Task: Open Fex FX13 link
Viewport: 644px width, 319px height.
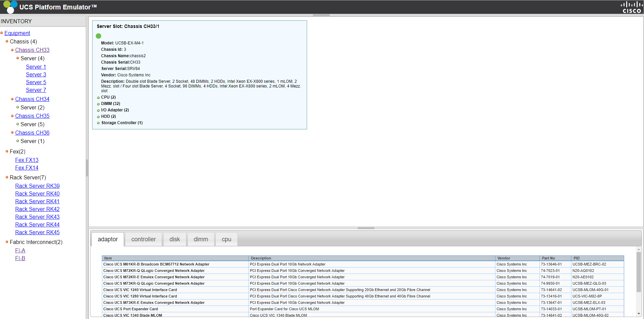Action: coord(27,160)
